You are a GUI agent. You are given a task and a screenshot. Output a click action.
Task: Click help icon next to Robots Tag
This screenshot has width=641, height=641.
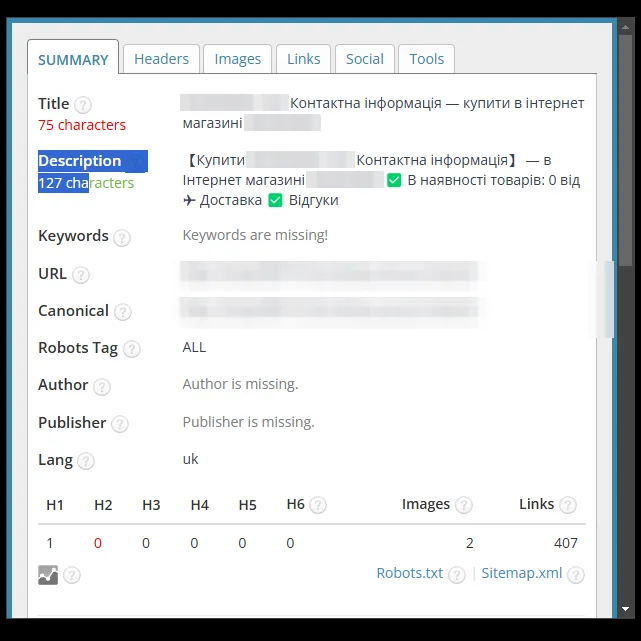(x=132, y=349)
